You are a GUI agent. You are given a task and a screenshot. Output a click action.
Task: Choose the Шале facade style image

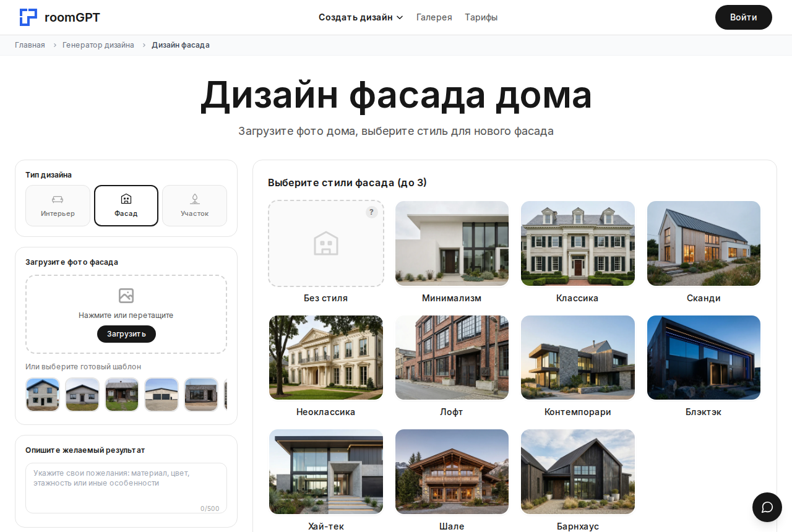452,472
